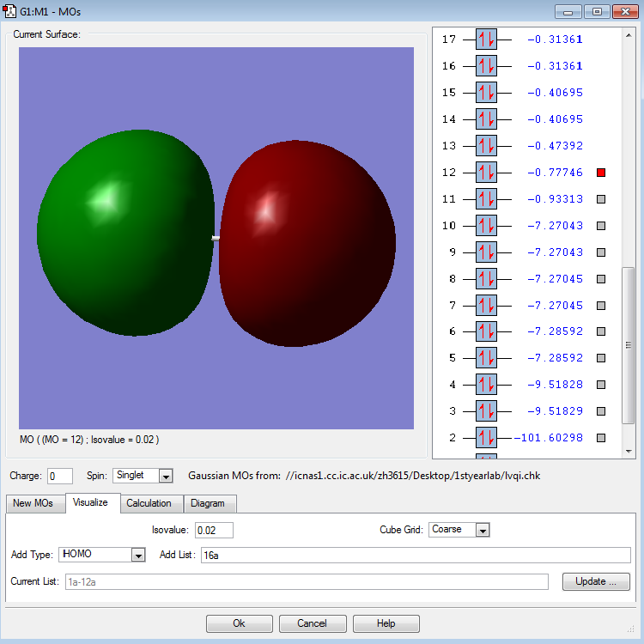Click occupancy box of orbital 3
Screen dimensions: 644x644
(x=486, y=411)
